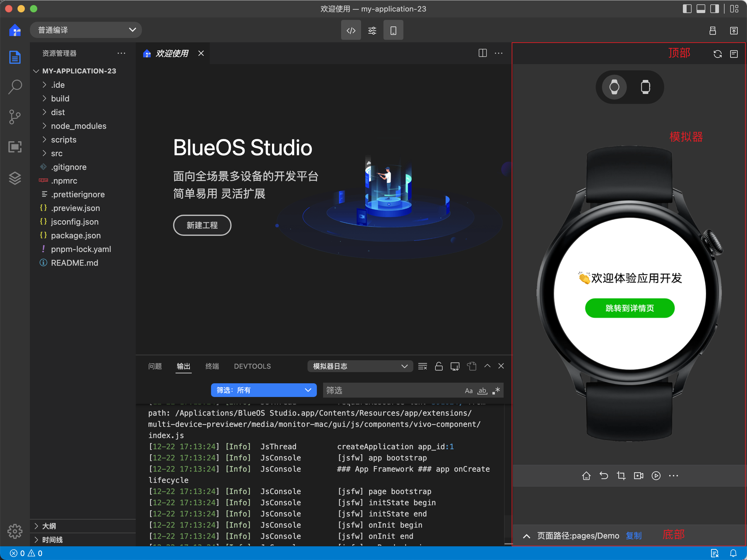Image resolution: width=747 pixels, height=560 pixels.
Task: Customize layout icon in title bar
Action: tap(735, 9)
